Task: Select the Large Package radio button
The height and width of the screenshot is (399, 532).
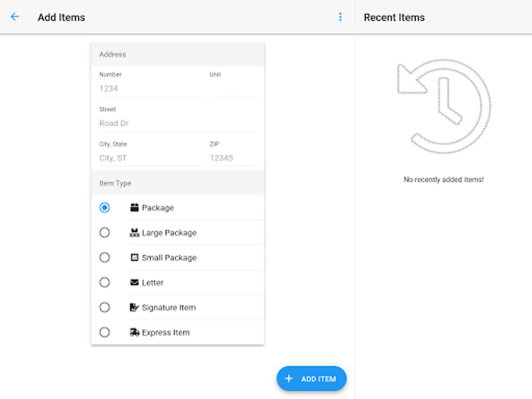Action: click(x=105, y=232)
